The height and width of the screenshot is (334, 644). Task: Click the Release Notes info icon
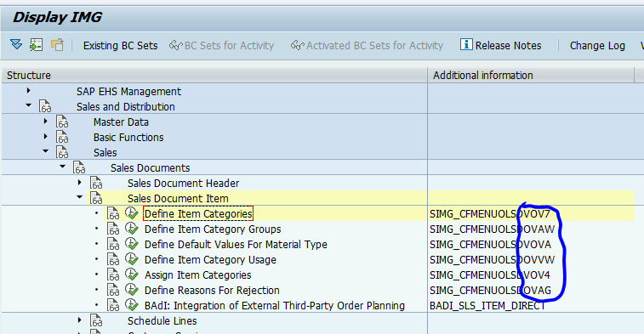point(466,44)
